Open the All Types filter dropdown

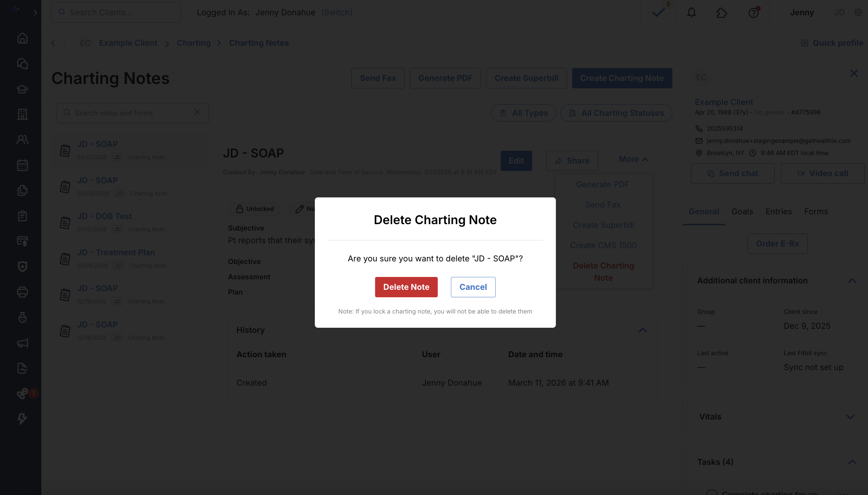click(x=523, y=113)
